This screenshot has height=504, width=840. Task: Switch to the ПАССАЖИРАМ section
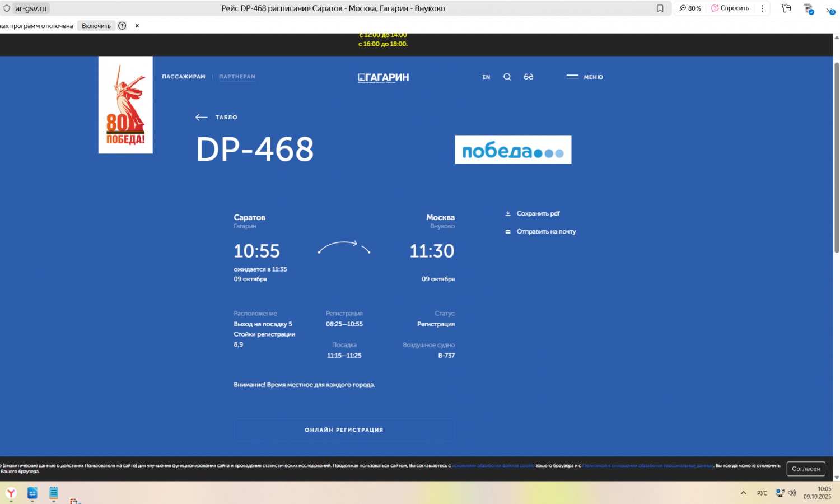[x=184, y=77]
